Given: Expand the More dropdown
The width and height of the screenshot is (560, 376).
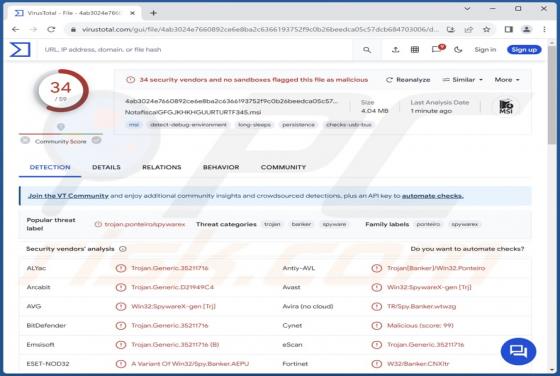Looking at the screenshot, I should click(507, 80).
